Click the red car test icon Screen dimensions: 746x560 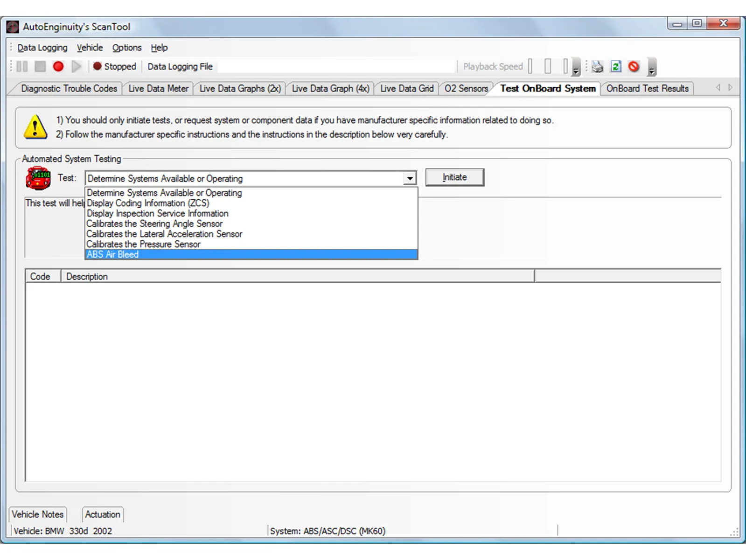pyautogui.click(x=38, y=178)
